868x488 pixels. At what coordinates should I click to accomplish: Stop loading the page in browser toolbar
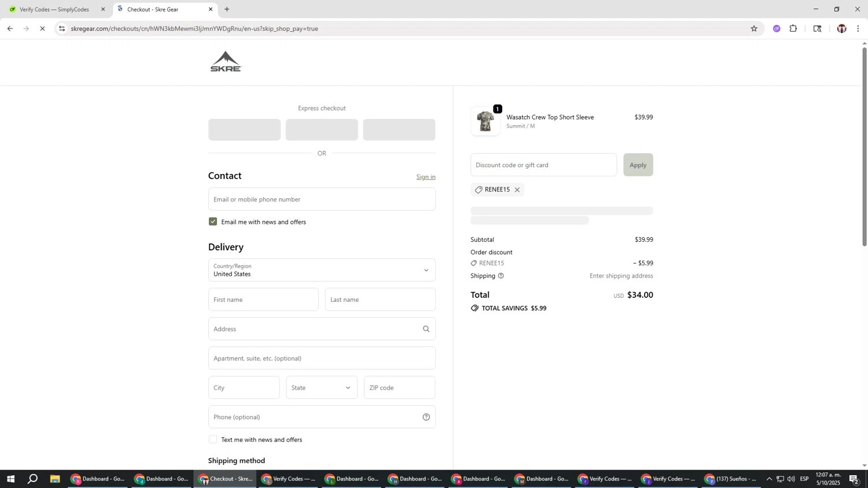(42, 28)
